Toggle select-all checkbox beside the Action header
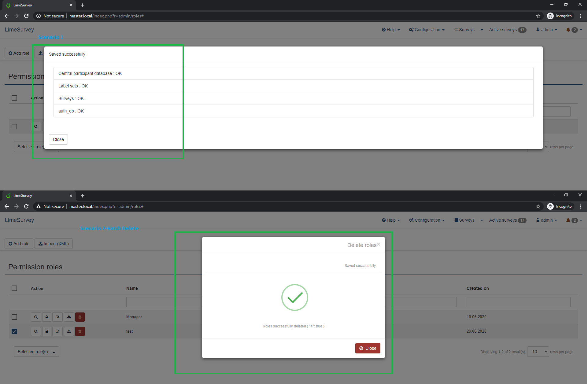Image resolution: width=588 pixels, height=384 pixels. coord(14,288)
